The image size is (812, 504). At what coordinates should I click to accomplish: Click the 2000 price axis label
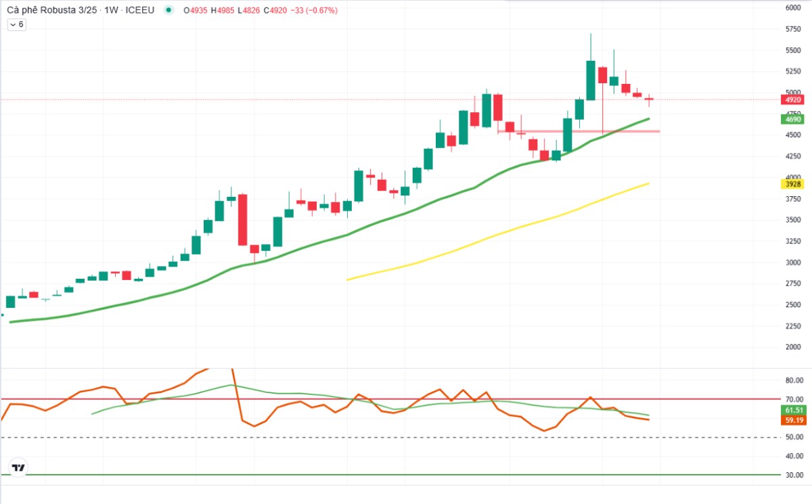[x=793, y=347]
